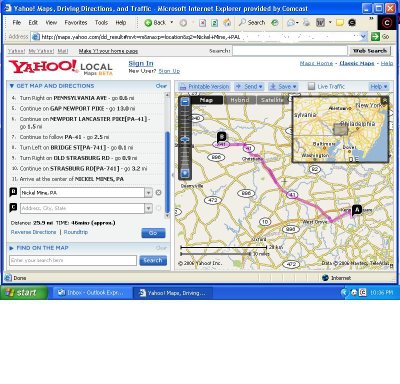Open the Send dropdown menu
Image resolution: width=400 pixels, height=384 pixels.
pyautogui.click(x=249, y=86)
